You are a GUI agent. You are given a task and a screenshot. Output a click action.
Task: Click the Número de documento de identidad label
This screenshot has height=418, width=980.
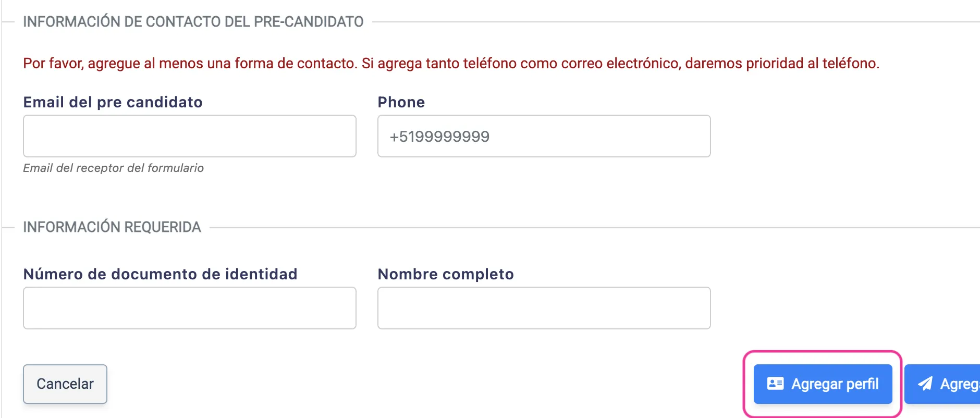160,274
